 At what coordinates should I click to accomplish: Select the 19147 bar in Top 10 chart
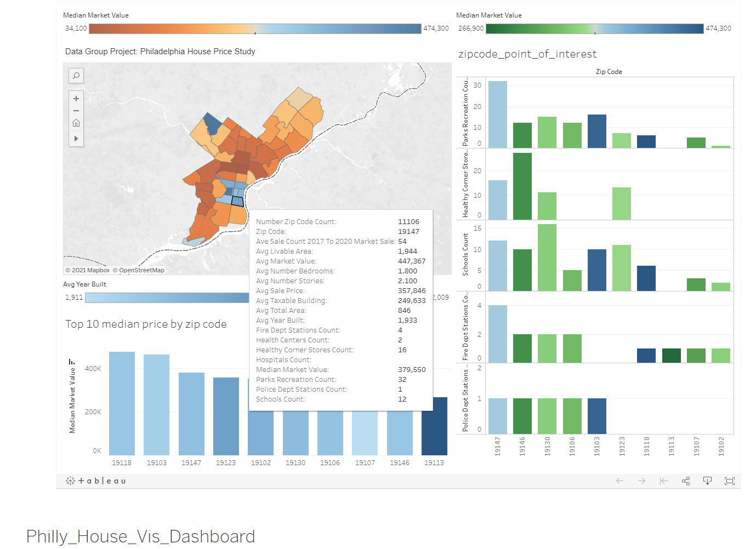pyautogui.click(x=191, y=414)
